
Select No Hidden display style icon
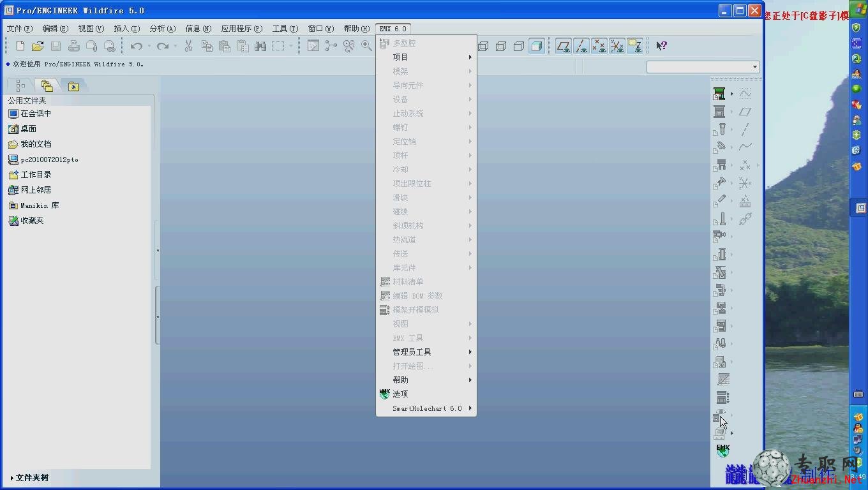pos(519,46)
